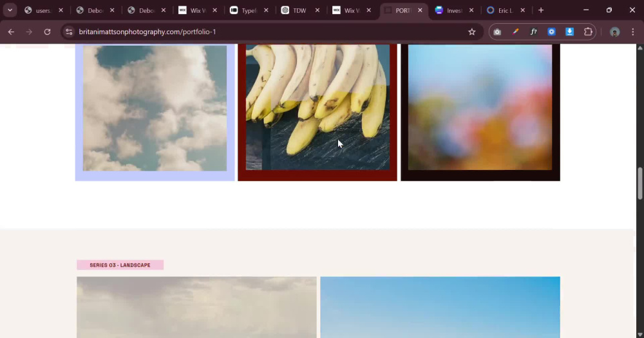Viewport: 644px width, 338px height.
Task: Open Chrome three-dot menu
Action: click(x=633, y=32)
